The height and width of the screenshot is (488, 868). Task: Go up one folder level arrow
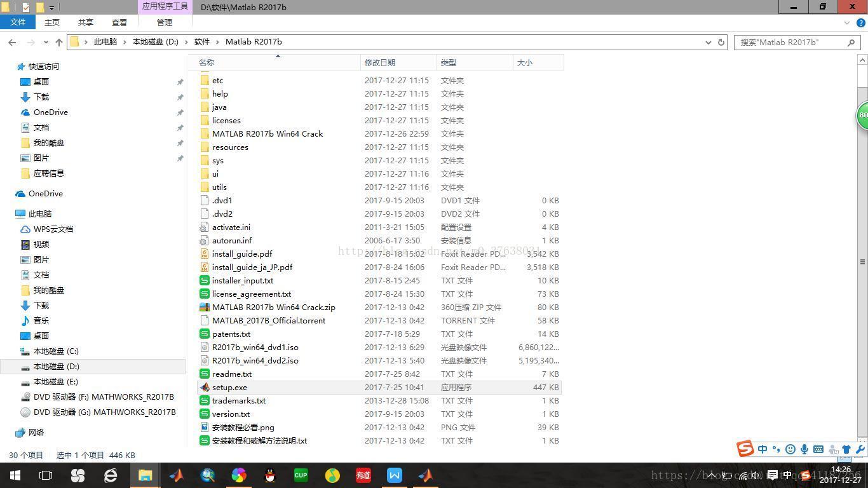tap(59, 42)
